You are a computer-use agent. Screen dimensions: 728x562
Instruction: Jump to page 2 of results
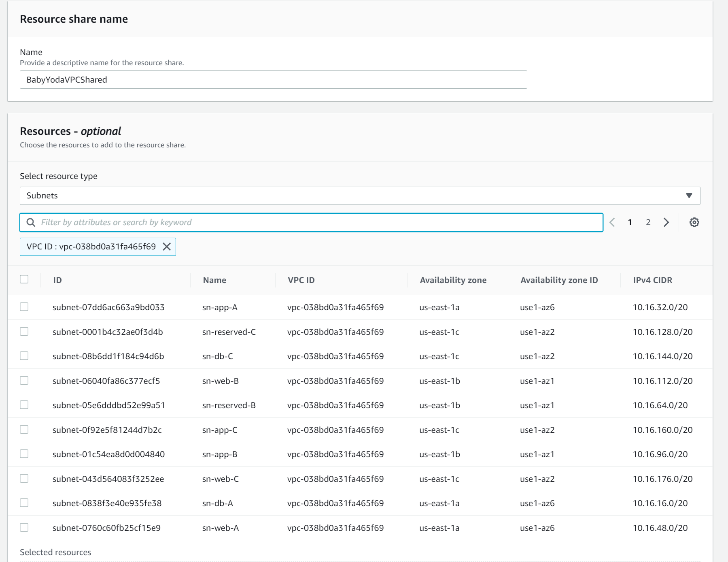pyautogui.click(x=648, y=222)
